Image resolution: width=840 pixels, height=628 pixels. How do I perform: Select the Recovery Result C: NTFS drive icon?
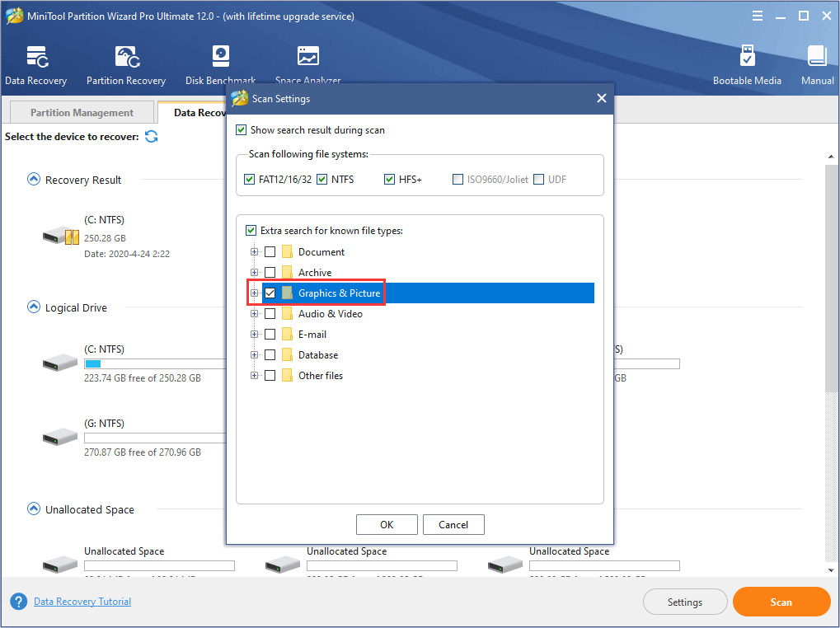pos(60,236)
